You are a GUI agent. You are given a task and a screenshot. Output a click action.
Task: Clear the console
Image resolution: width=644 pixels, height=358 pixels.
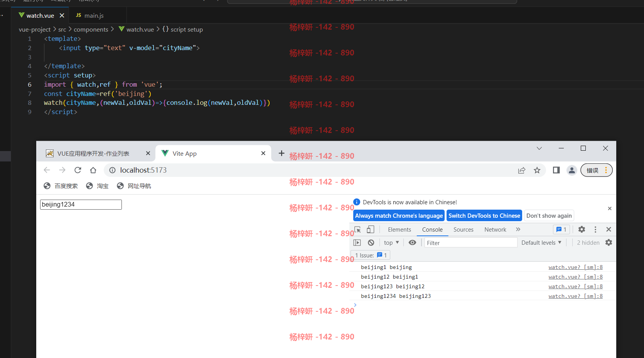tap(371, 242)
